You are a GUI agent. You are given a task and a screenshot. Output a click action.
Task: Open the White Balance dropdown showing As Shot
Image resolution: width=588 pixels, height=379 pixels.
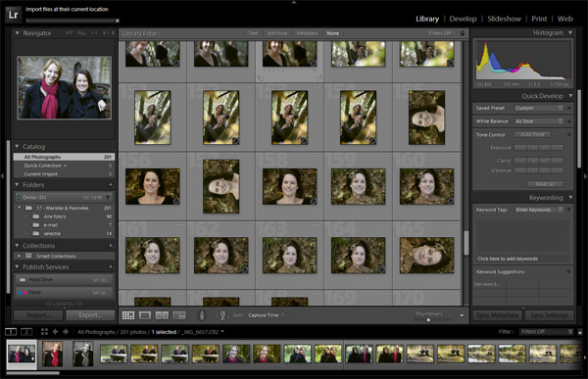(x=538, y=121)
